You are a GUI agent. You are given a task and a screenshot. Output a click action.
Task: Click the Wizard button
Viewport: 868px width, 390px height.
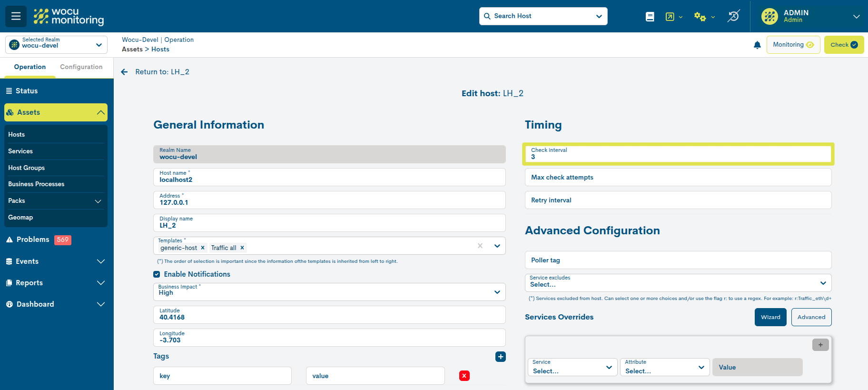click(770, 317)
